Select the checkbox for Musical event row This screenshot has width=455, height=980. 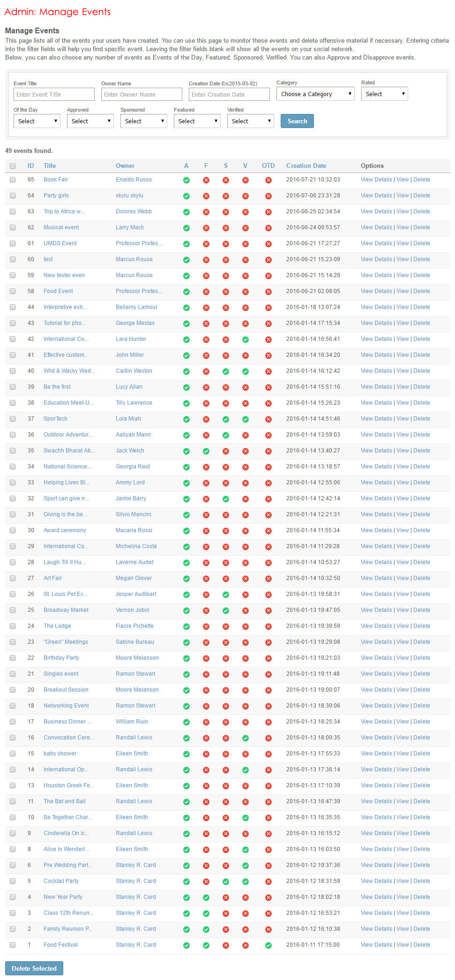(x=13, y=227)
